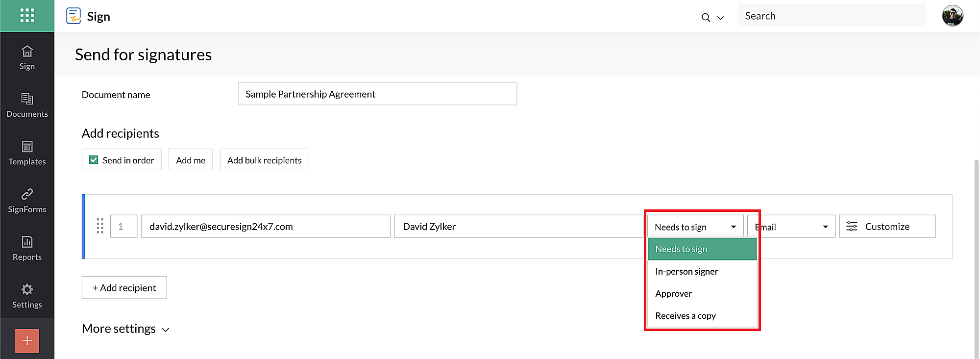Image resolution: width=980 pixels, height=359 pixels.
Task: Click the Document name input field
Action: pos(377,94)
